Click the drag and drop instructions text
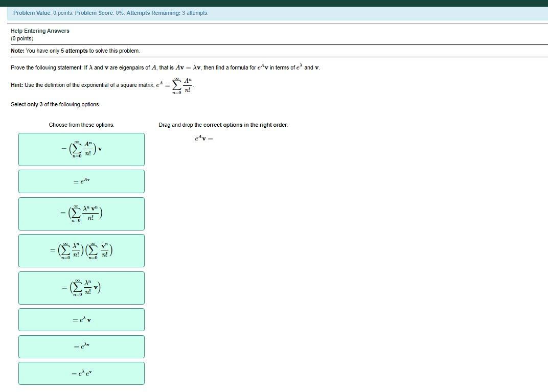The height and width of the screenshot is (392, 548). 223,125
